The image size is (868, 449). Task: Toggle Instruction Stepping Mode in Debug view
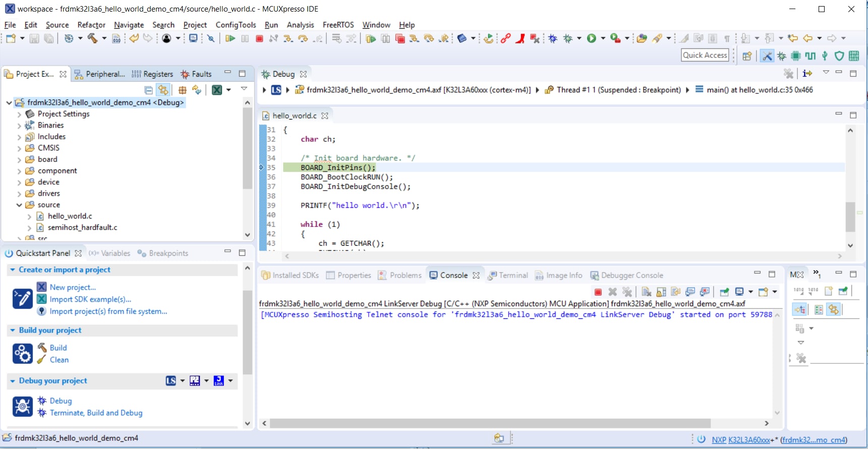[807, 74]
